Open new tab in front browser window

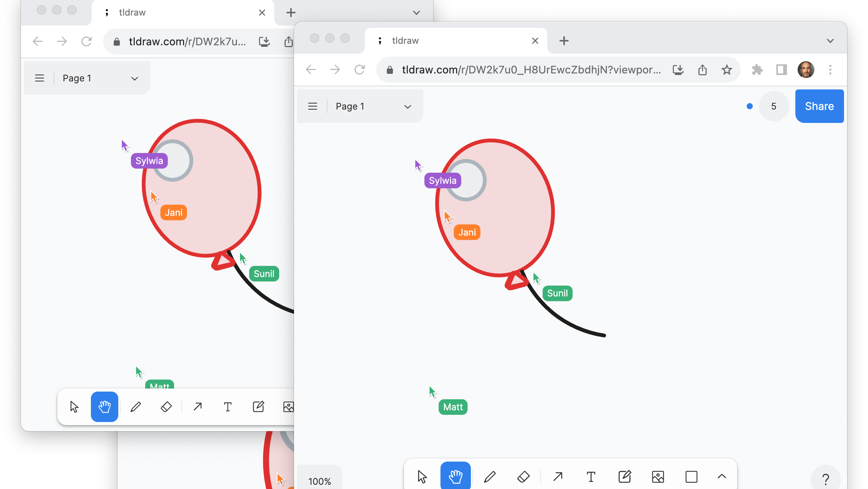point(564,41)
